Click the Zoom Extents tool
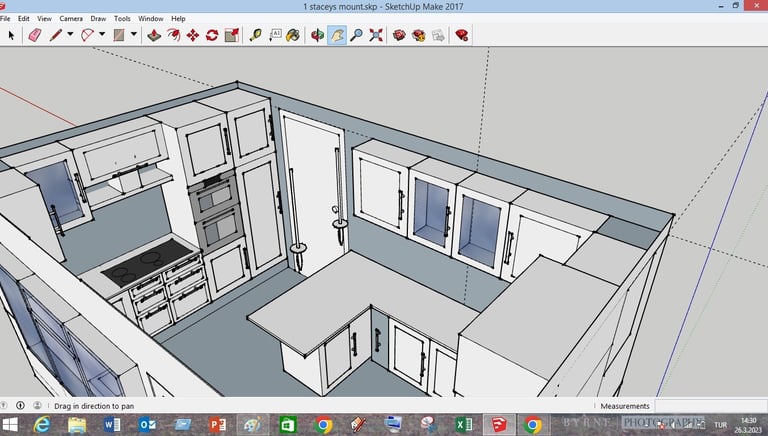 pyautogui.click(x=376, y=35)
